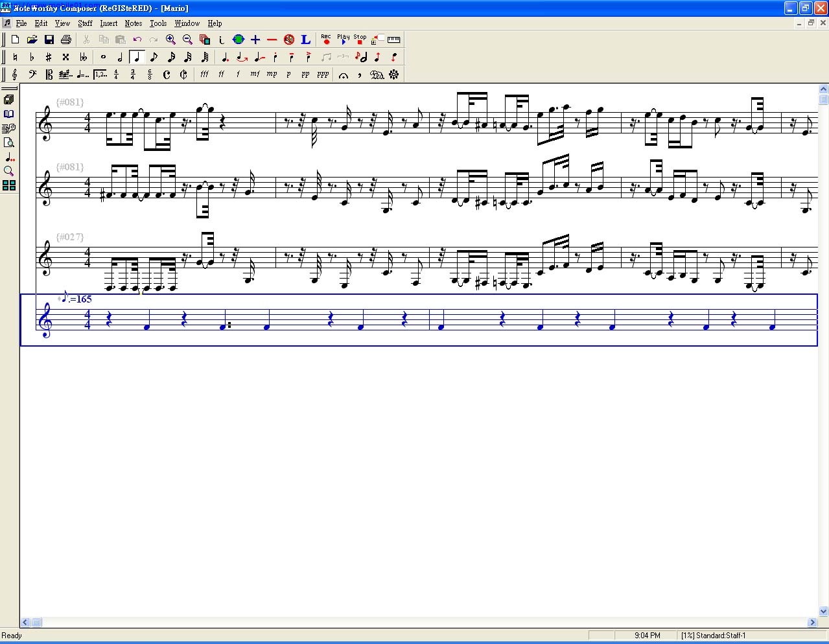829x644 pixels.
Task: Open the Insert menu
Action: click(x=109, y=23)
